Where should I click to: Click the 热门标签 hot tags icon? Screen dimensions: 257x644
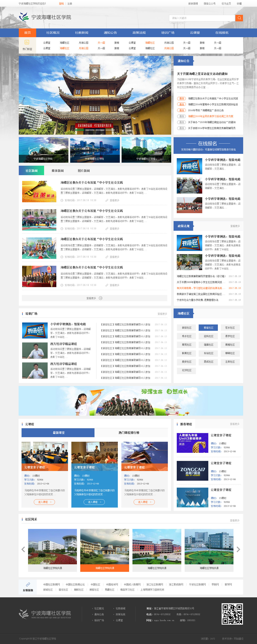click(27, 42)
